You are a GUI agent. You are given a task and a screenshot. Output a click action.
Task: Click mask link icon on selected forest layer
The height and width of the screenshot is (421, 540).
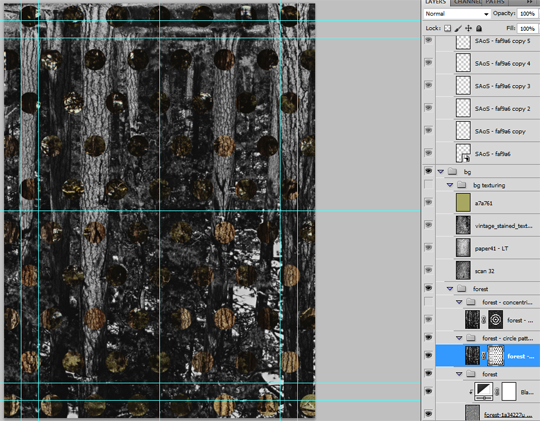[x=484, y=356]
